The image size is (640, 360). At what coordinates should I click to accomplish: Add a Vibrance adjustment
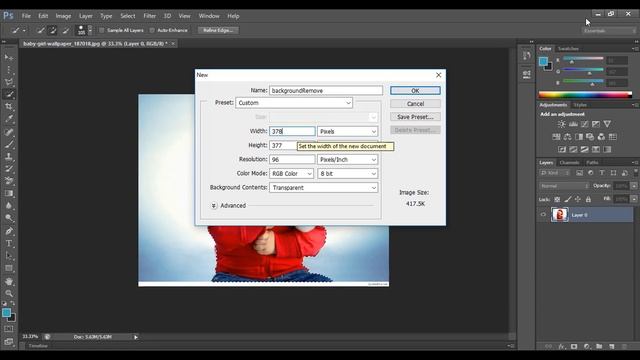pyautogui.click(x=607, y=124)
